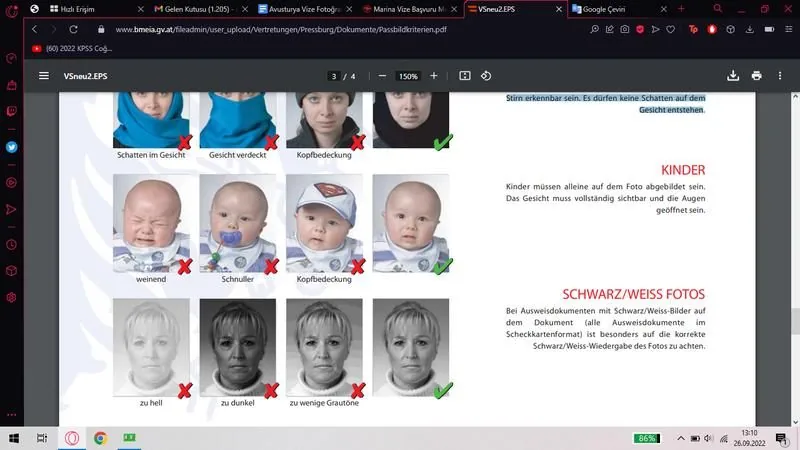Rotate the PDF counterclockwise

[486, 76]
